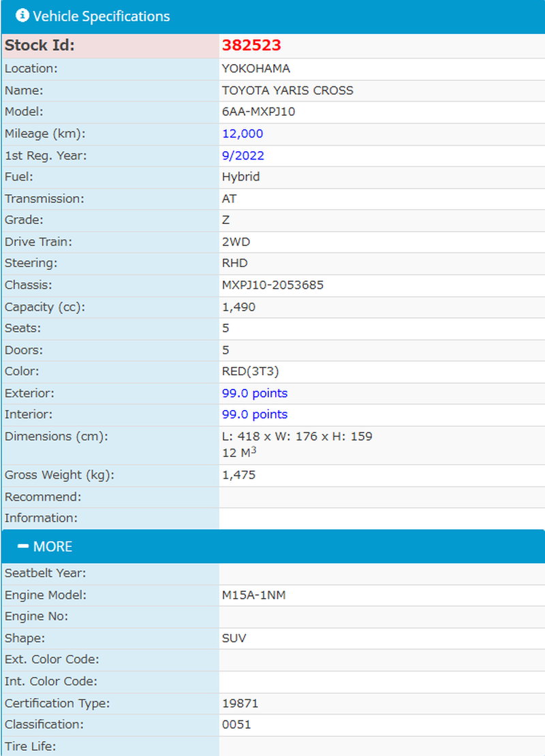Image resolution: width=545 pixels, height=756 pixels.
Task: Click the drive train value 2WD
Action: tap(236, 242)
